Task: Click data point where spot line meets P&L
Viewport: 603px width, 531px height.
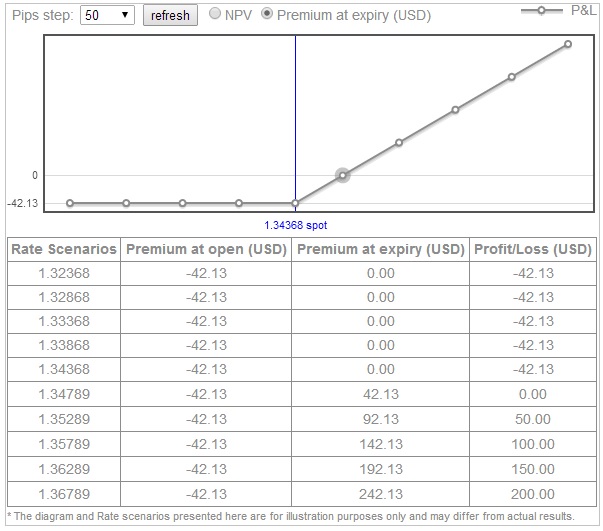Action: [295, 203]
